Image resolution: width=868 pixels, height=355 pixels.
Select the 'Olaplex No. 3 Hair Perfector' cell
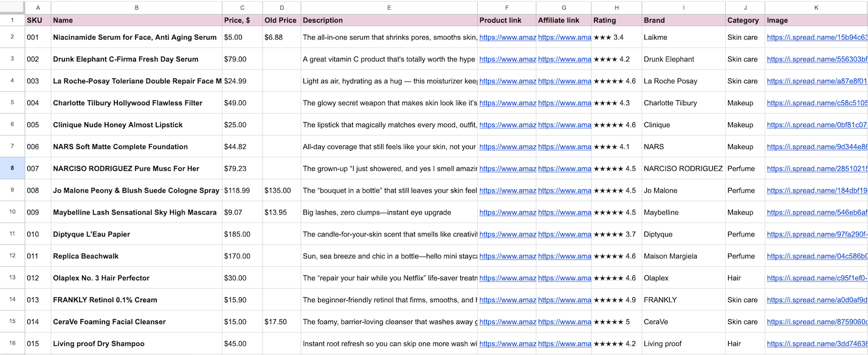pos(137,278)
